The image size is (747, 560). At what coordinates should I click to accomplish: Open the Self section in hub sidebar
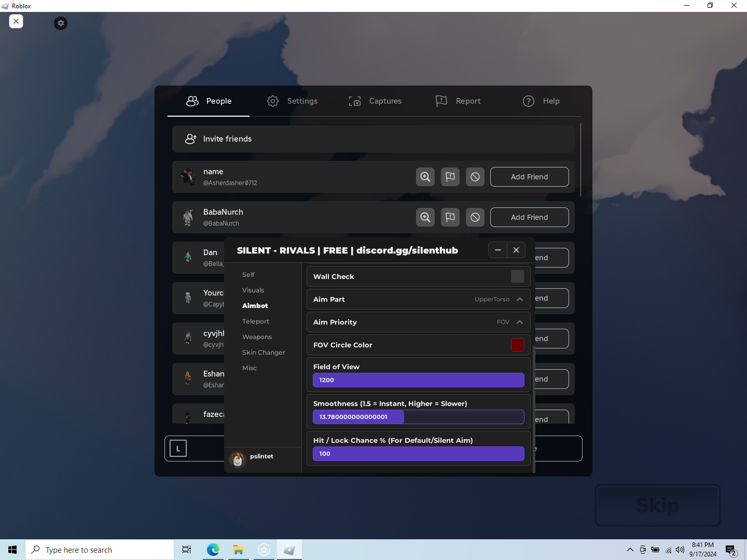tap(248, 275)
